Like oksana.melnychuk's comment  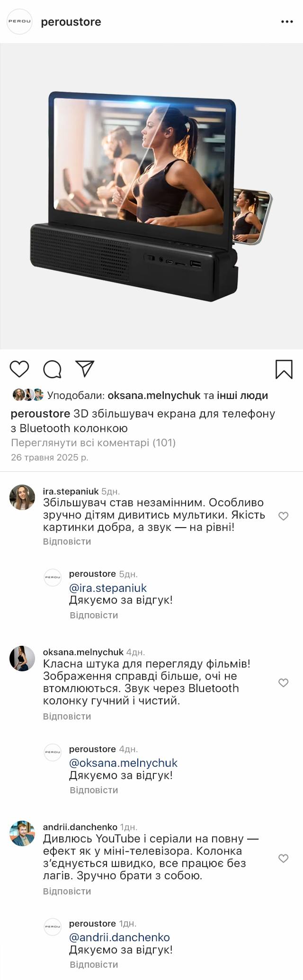pyautogui.click(x=283, y=682)
